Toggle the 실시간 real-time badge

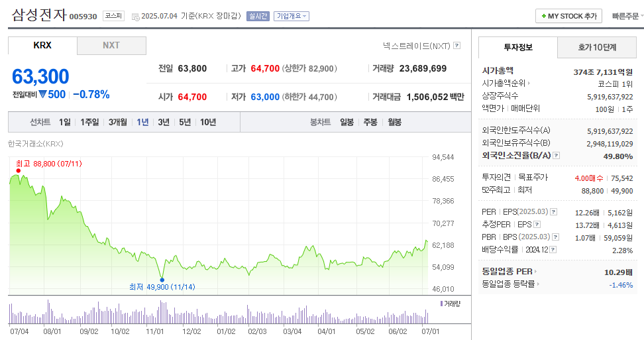258,16
